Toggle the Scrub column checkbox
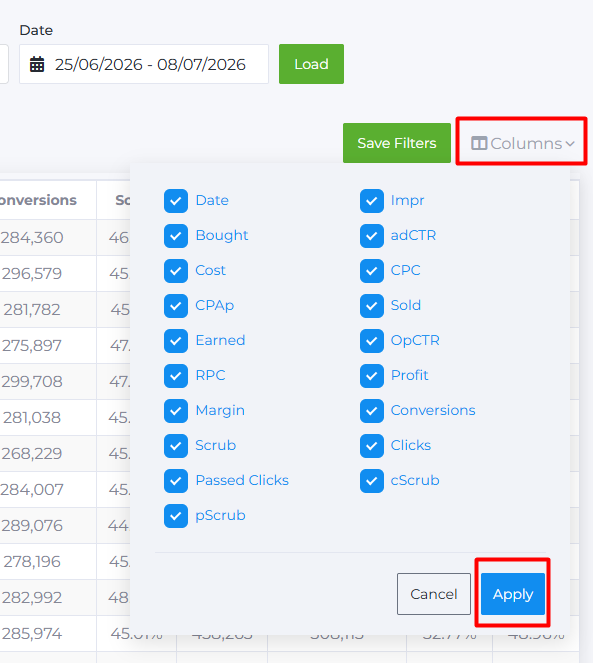This screenshot has width=593, height=663. point(176,446)
